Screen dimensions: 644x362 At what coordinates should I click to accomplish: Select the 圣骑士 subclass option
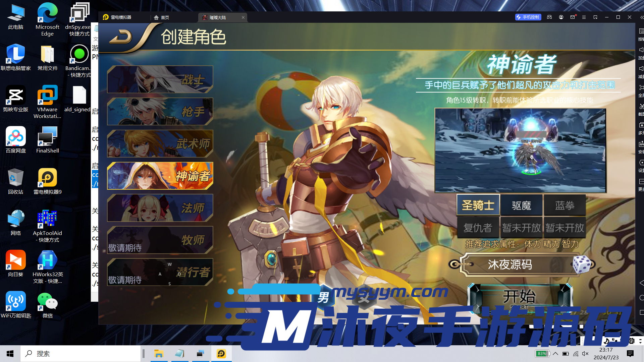(478, 205)
